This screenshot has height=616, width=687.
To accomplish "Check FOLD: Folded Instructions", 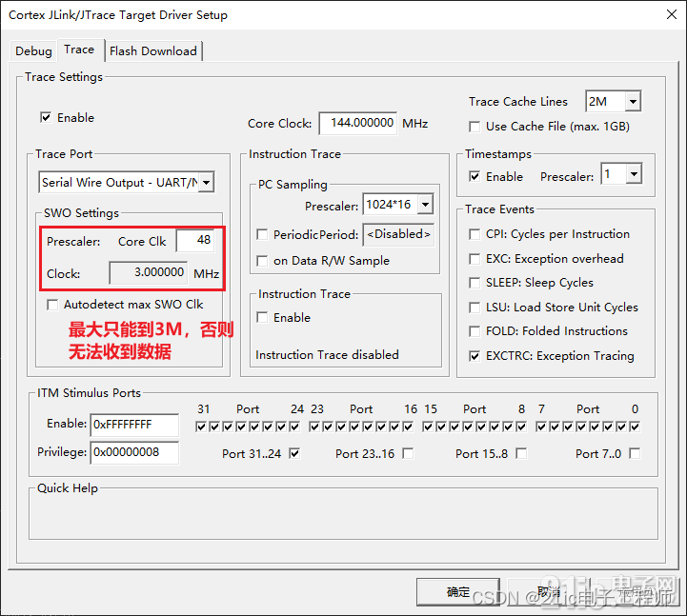I will tap(475, 331).
